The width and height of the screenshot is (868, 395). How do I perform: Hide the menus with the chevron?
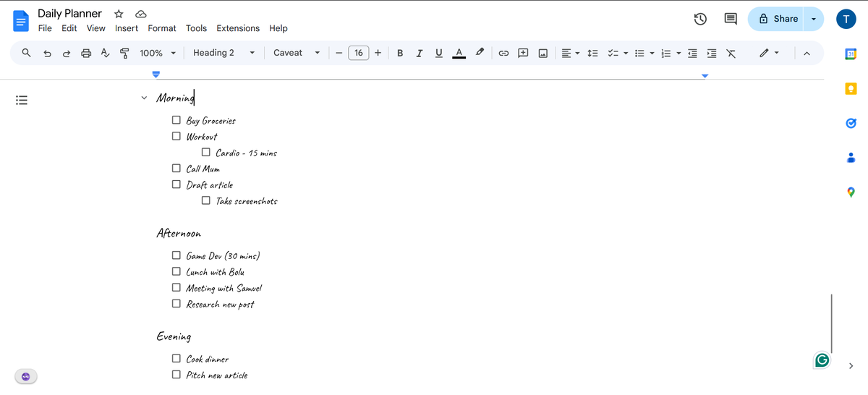coord(807,53)
